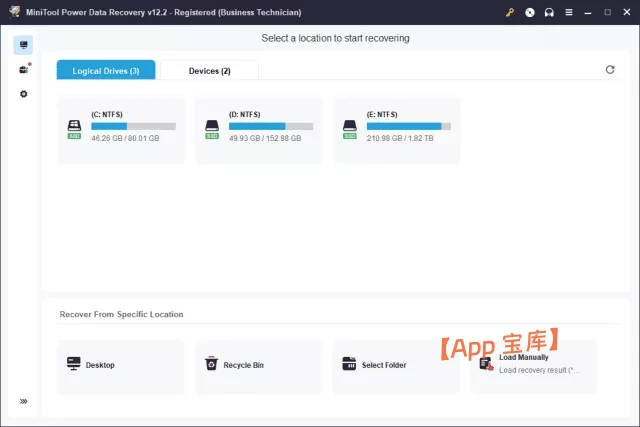Viewport: 640px width, 427px height.
Task: Click the E: drive usage bar
Action: click(409, 126)
